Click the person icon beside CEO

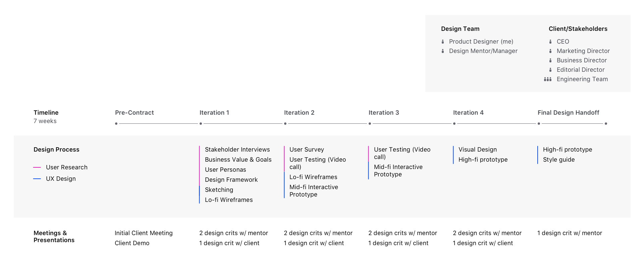point(550,42)
